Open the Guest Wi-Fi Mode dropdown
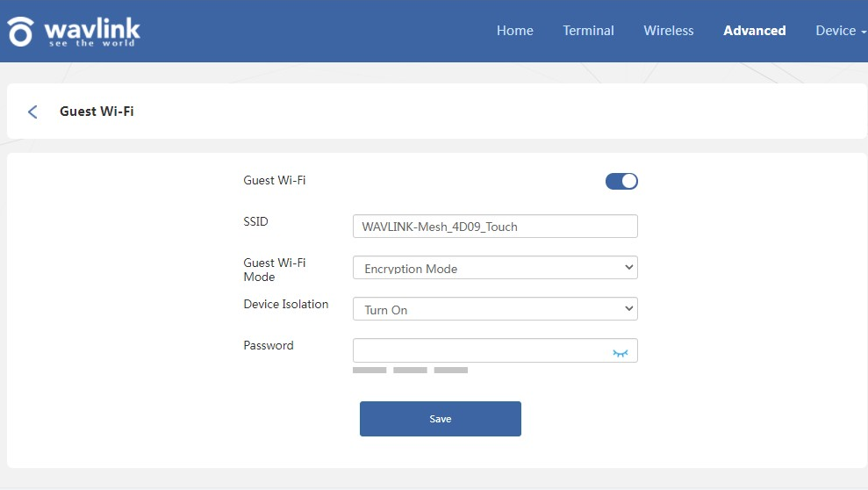 (495, 268)
